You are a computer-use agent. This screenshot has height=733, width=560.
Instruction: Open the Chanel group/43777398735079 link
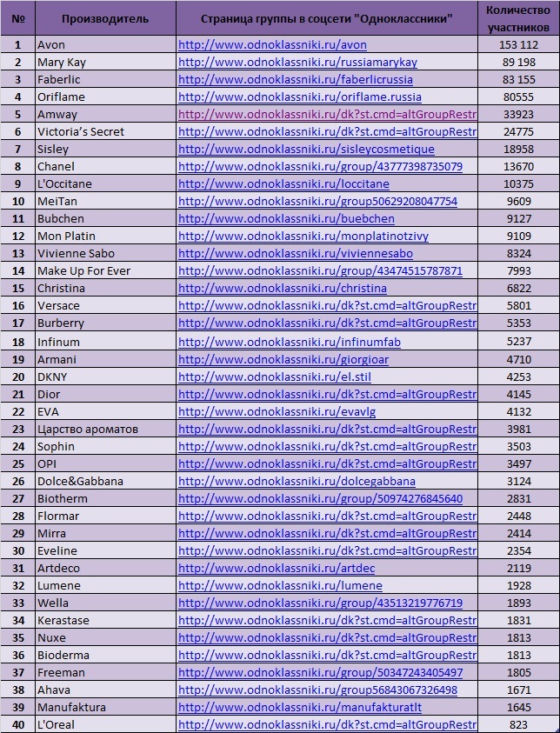pos(320,166)
